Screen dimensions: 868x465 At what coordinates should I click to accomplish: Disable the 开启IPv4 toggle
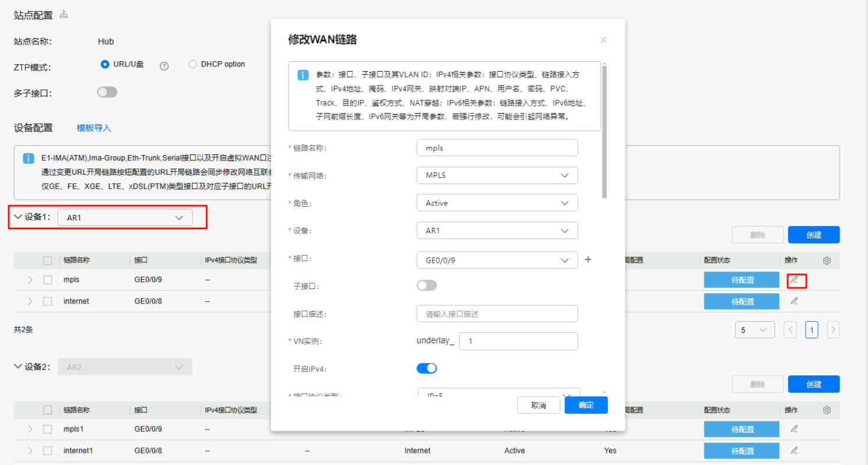click(427, 368)
